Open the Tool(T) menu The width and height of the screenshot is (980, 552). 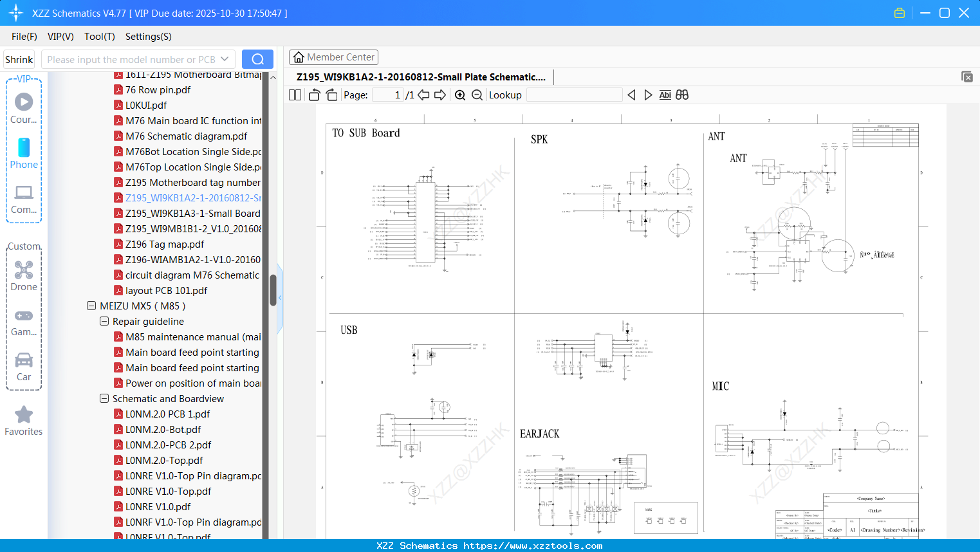click(99, 37)
